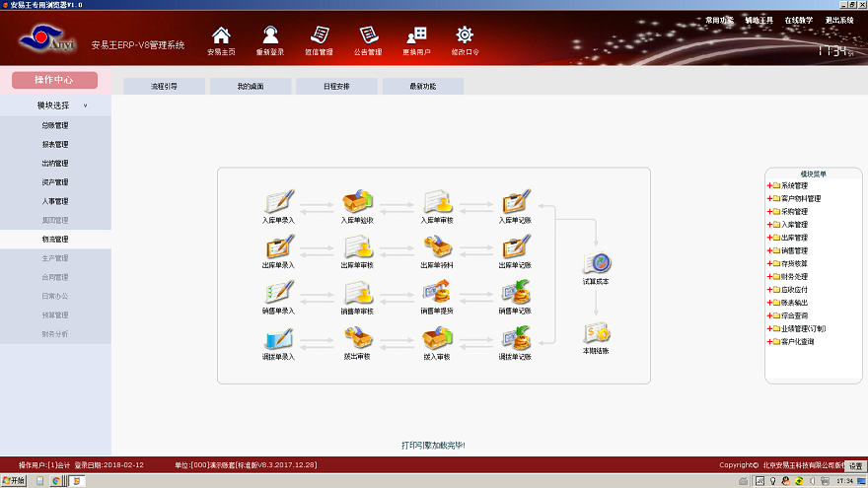The image size is (868, 488).
Task: Select 出纳管理 module in sidebar
Action: (55, 164)
